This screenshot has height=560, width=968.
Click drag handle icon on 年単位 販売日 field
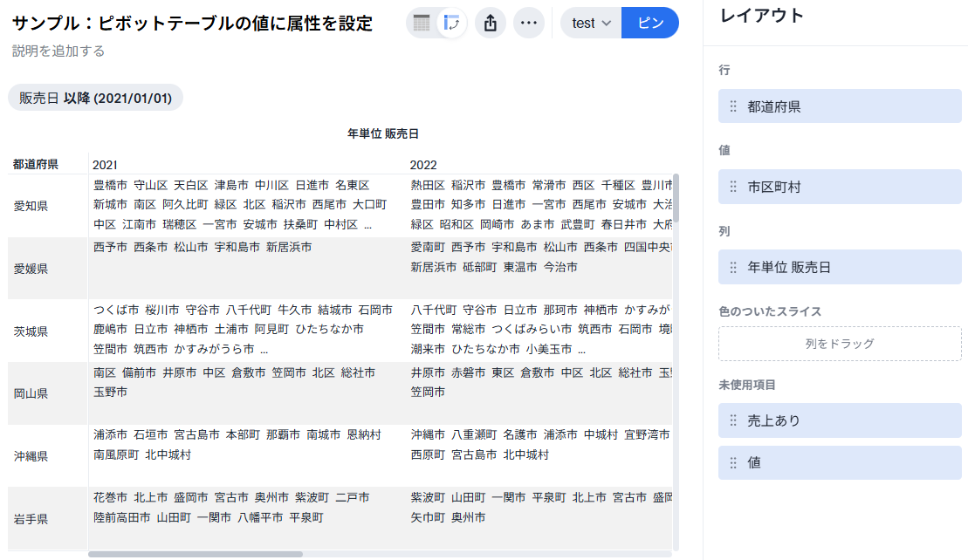[733, 267]
